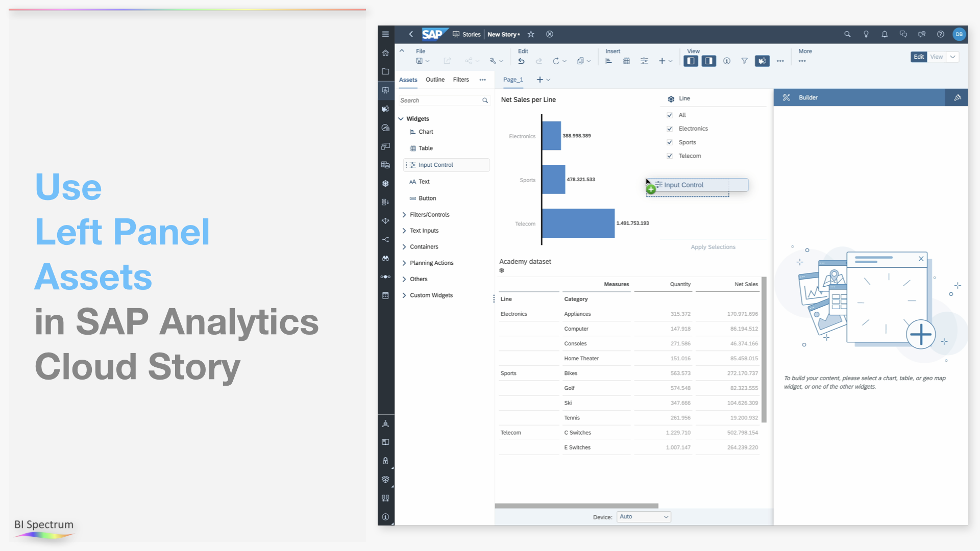This screenshot has width=980, height=551.
Task: Show story details info icon in View
Action: 727,61
